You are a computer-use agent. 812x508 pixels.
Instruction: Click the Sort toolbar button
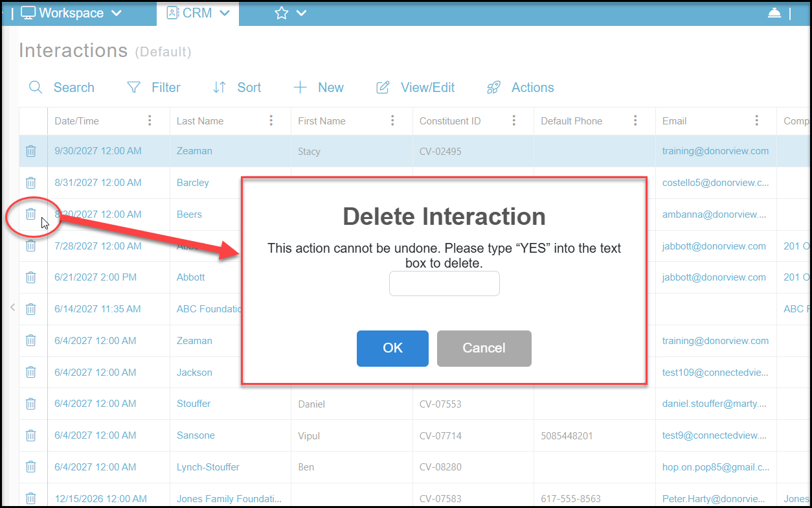tap(237, 87)
